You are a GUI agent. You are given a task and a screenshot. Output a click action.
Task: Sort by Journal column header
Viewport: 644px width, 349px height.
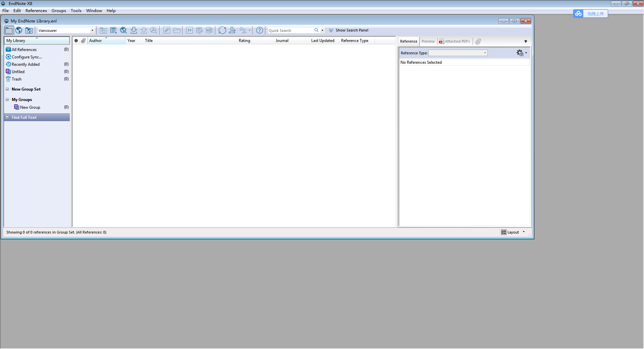291,41
